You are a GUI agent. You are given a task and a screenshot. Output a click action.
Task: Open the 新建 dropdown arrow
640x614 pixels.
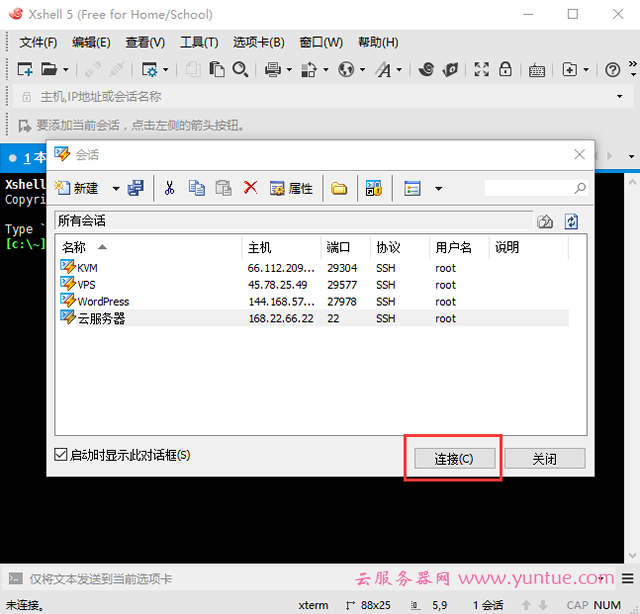coord(116,188)
